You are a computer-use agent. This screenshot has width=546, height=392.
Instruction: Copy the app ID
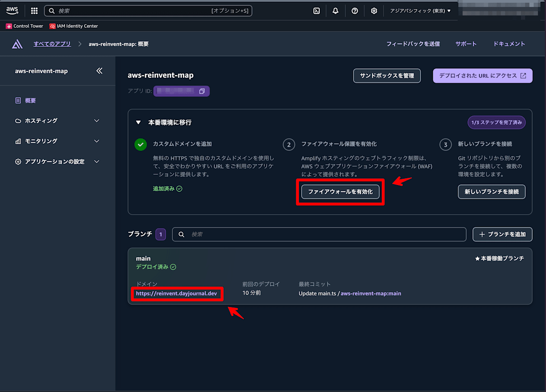[x=202, y=91]
